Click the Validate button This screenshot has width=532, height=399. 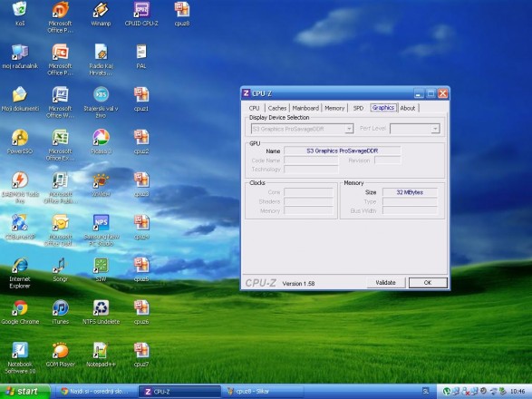[x=386, y=283]
